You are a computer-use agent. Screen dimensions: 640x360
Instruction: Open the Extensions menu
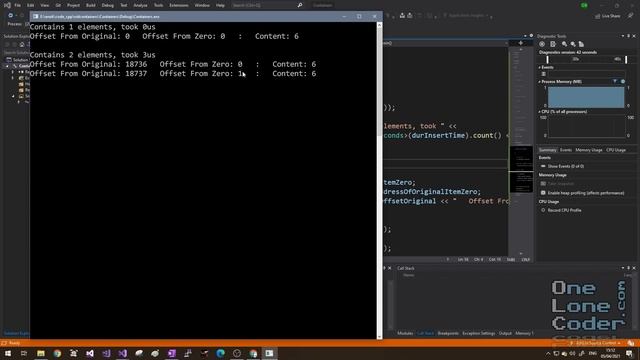coord(179,5)
